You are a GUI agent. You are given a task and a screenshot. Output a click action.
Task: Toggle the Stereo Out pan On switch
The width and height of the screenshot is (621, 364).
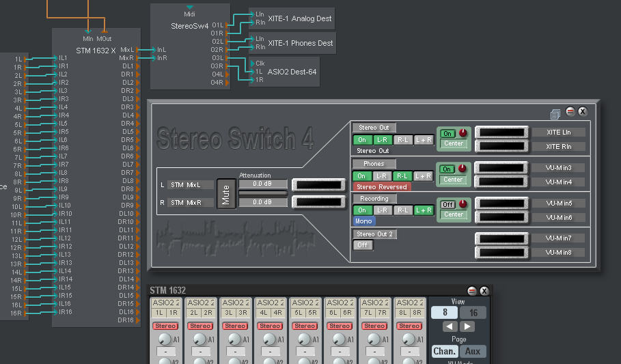(447, 134)
